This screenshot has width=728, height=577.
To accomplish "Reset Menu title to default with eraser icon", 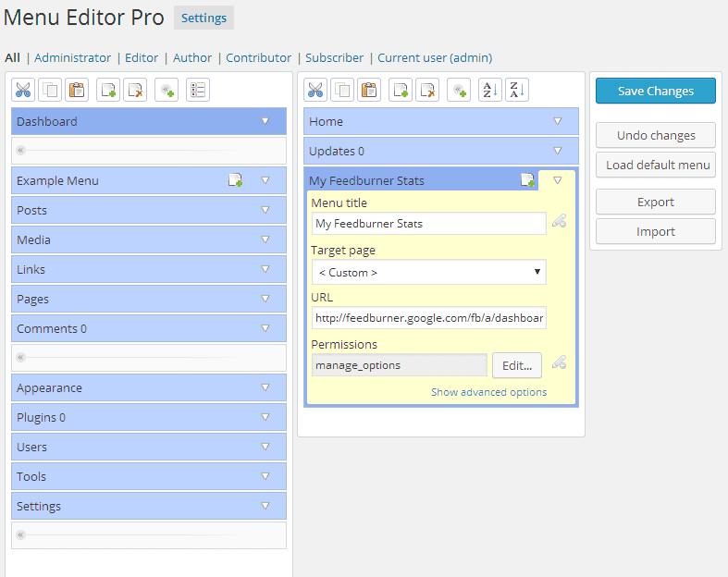I will click(x=559, y=221).
